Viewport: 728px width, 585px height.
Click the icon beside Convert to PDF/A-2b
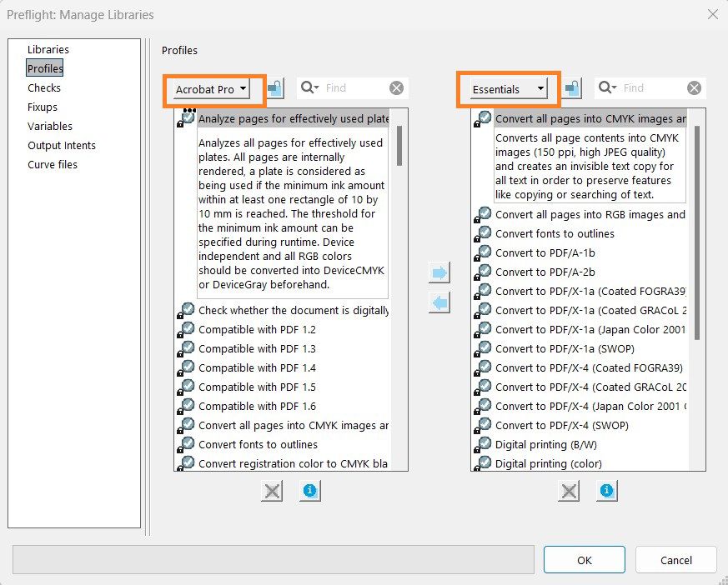(x=482, y=272)
